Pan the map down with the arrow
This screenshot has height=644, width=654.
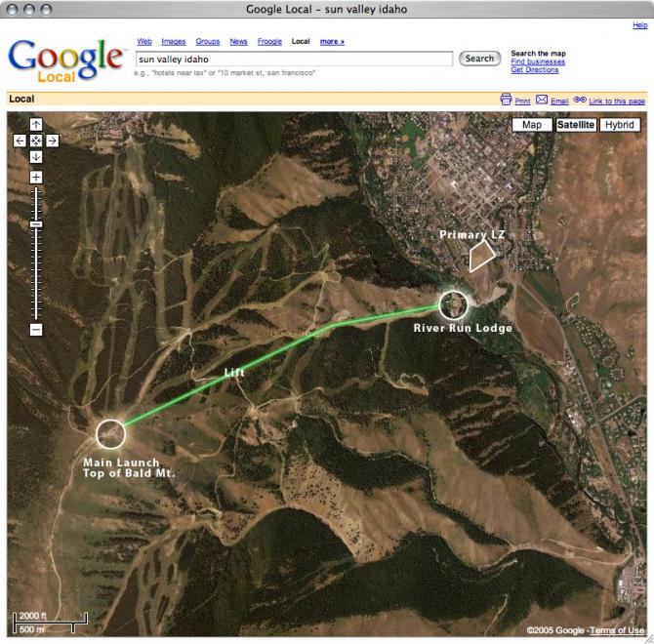(36, 157)
